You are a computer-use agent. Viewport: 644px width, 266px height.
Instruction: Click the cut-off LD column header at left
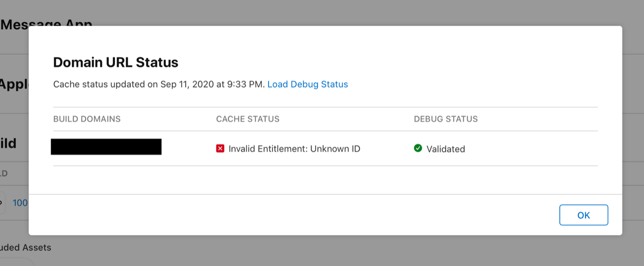click(x=4, y=174)
